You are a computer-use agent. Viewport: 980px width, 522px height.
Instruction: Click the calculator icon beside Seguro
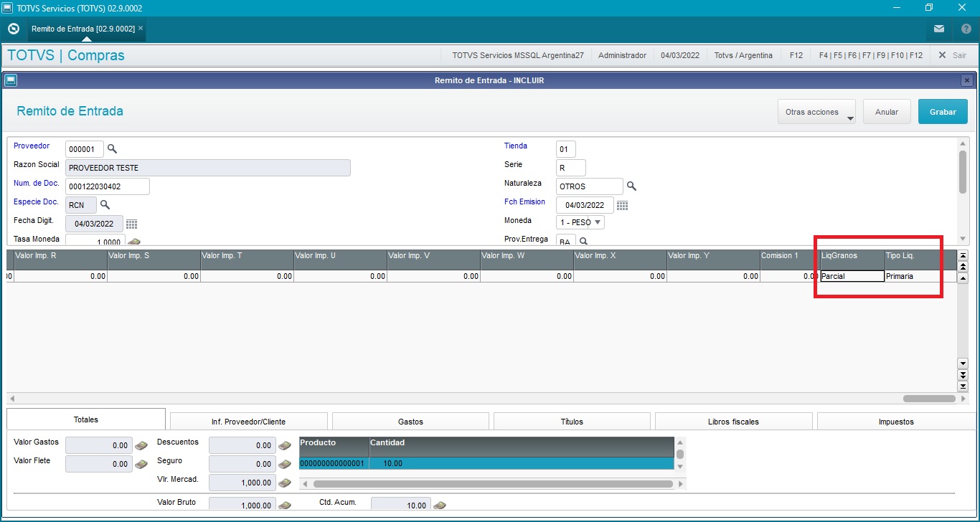pyautogui.click(x=285, y=465)
